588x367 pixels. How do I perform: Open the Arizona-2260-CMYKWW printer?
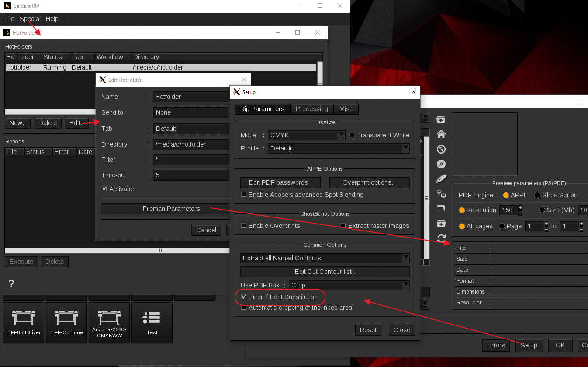tap(109, 322)
